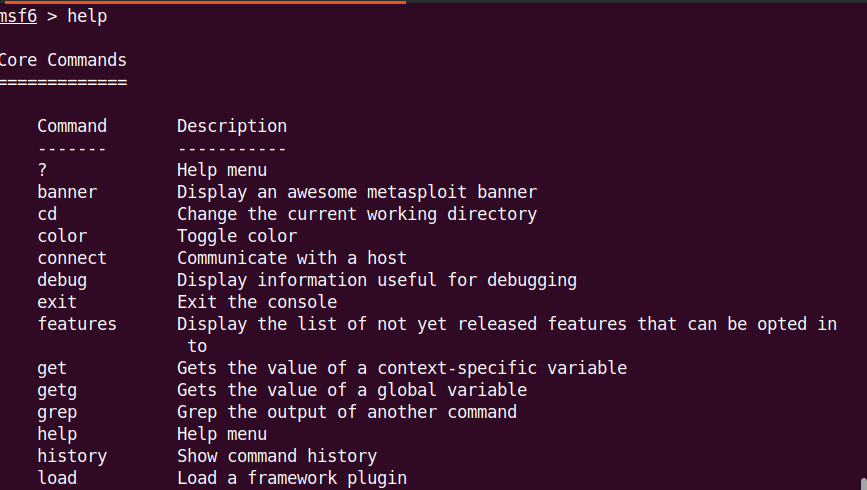Click the Description column header
This screenshot has height=490, width=867.
232,127
